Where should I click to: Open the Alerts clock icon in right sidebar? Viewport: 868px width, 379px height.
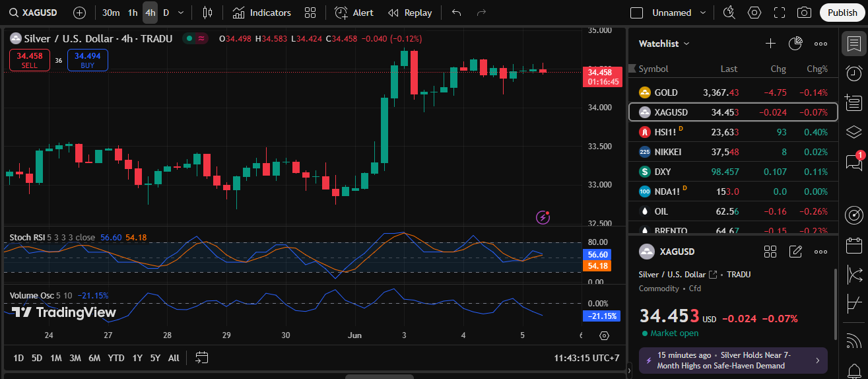point(853,73)
